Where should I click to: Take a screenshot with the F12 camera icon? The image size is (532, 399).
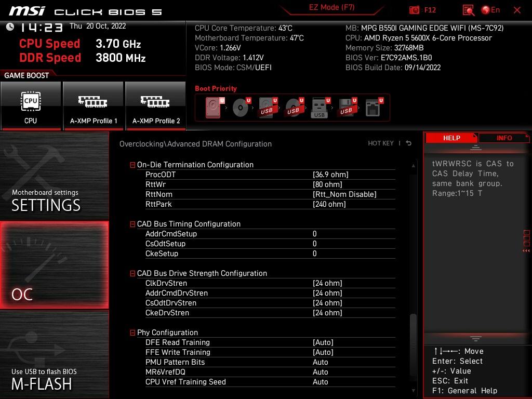point(414,10)
